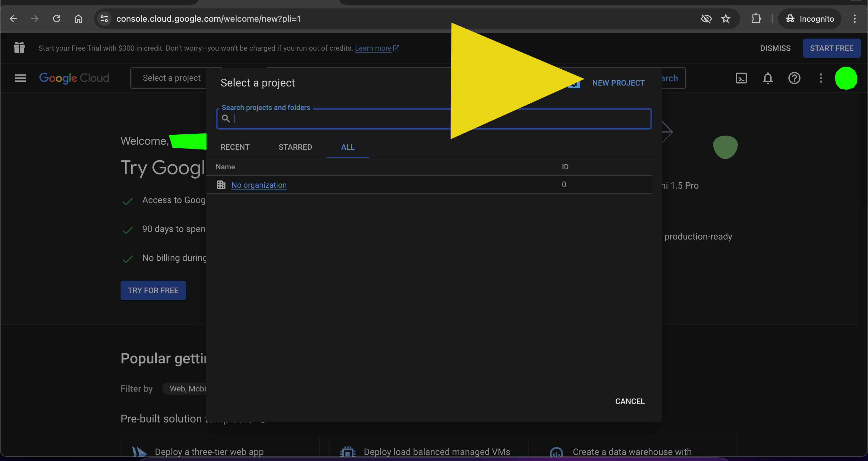The width and height of the screenshot is (868, 461).
Task: Click the gift icon in the free trial banner
Action: [19, 48]
